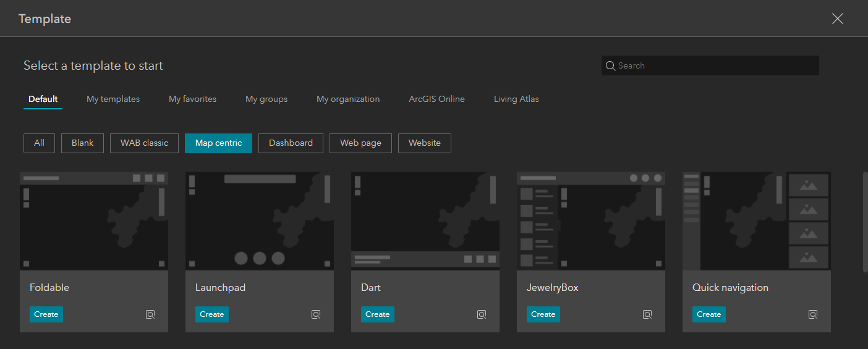Image resolution: width=868 pixels, height=349 pixels.
Task: Click the Foldable template name
Action: (x=49, y=288)
